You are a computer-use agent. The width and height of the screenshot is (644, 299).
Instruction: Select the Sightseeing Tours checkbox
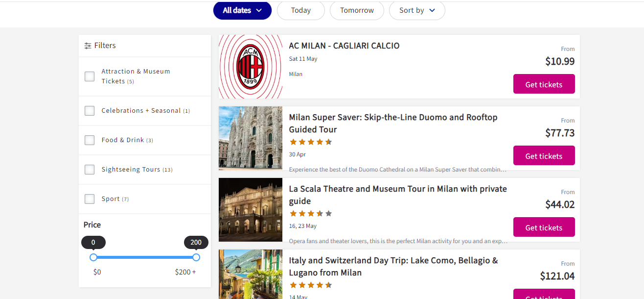pyautogui.click(x=90, y=170)
